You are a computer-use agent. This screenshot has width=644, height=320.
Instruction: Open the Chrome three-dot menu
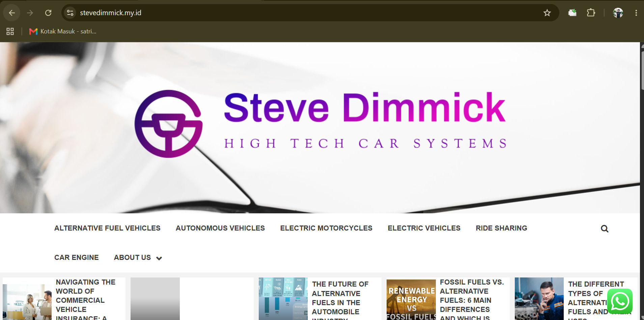(x=636, y=13)
